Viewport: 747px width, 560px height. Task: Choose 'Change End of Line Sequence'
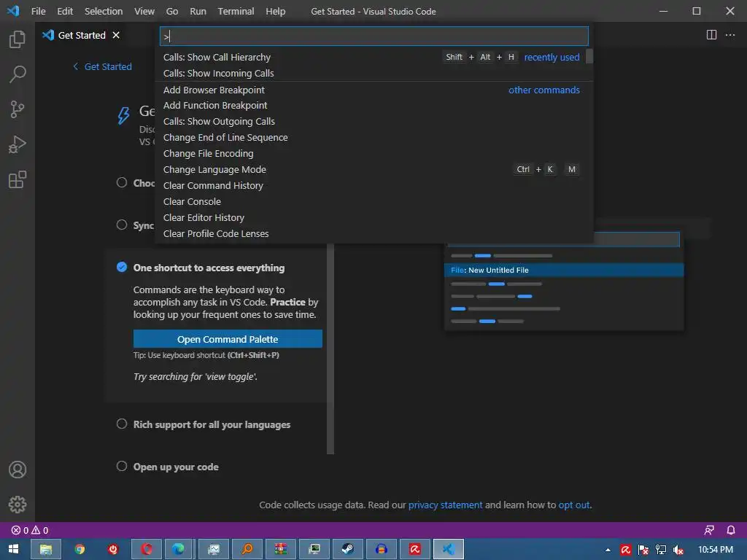pyautogui.click(x=374, y=138)
